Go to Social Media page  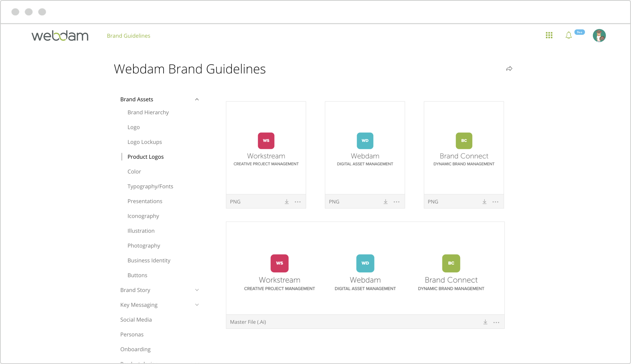pyautogui.click(x=136, y=320)
